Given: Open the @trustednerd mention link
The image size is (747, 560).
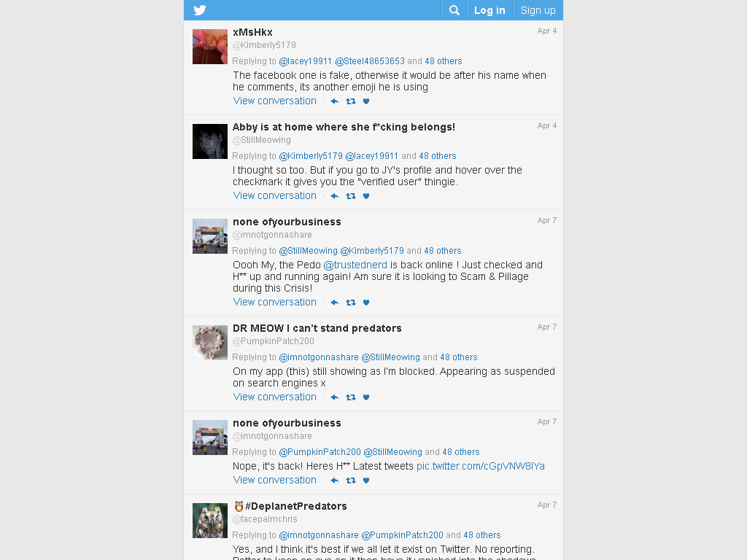Looking at the screenshot, I should (355, 265).
